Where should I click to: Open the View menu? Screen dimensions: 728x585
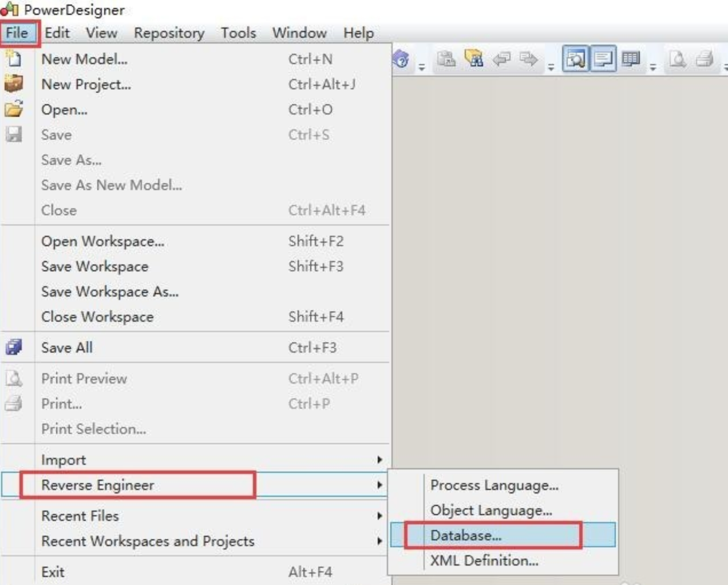(101, 33)
